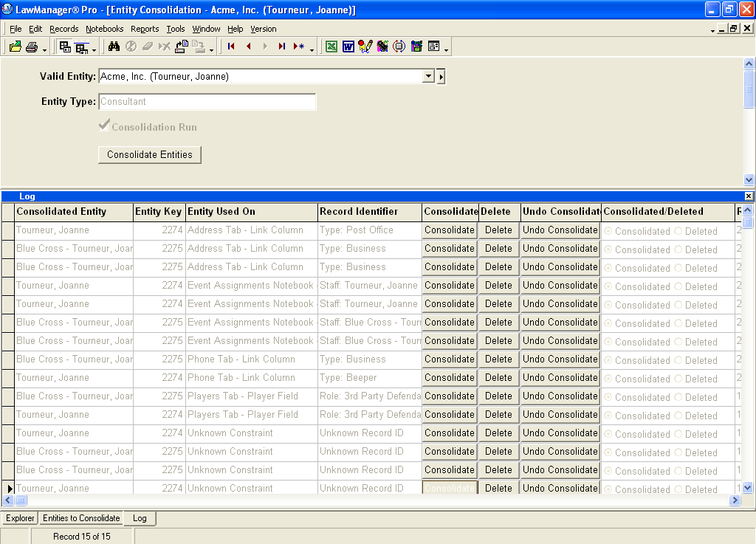
Task: Go to the first record
Action: coord(231,47)
